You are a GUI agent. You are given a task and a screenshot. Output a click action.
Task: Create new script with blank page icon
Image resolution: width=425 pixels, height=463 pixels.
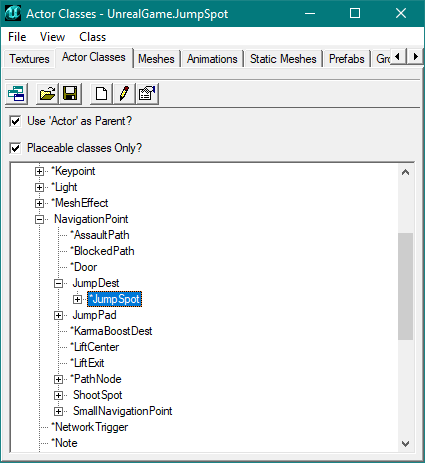click(101, 94)
